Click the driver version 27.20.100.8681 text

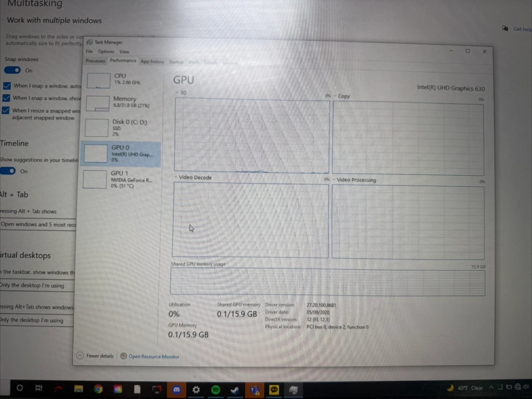[x=321, y=305]
